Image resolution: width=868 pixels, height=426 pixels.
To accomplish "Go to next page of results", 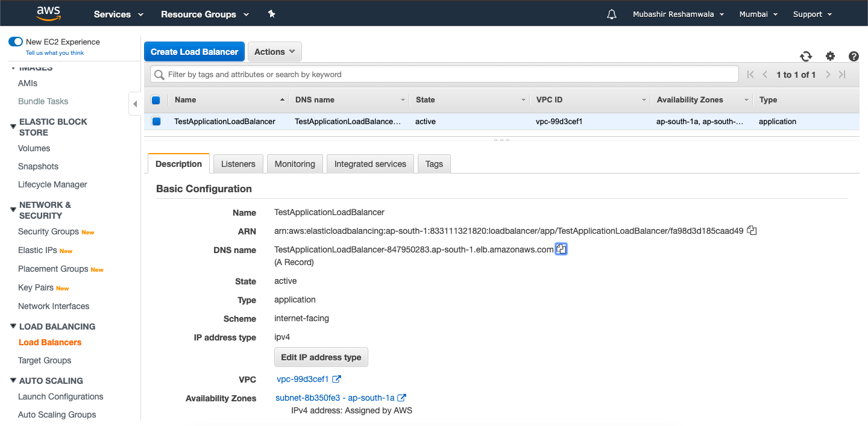I will 828,75.
